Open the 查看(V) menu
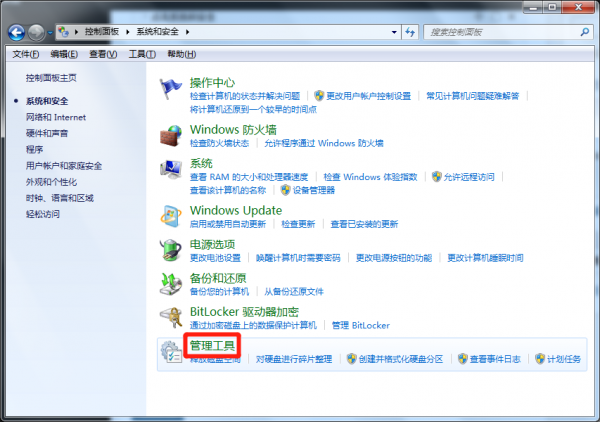600x422 pixels. [x=103, y=54]
